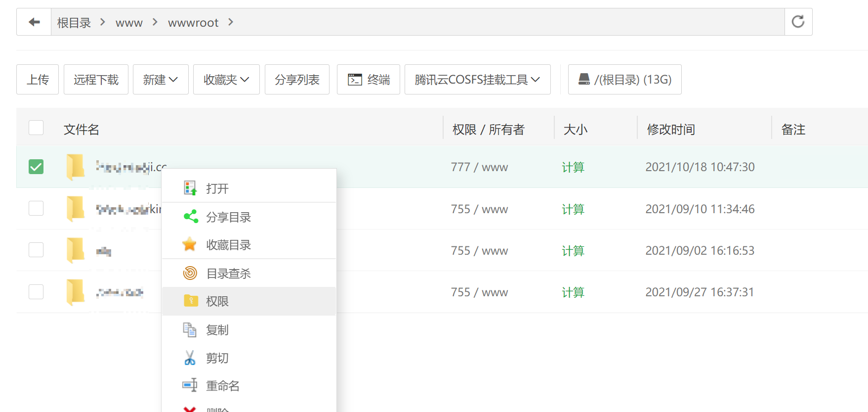Image resolution: width=868 pixels, height=412 pixels.
Task: Click chevron after www in breadcrumb
Action: point(155,22)
